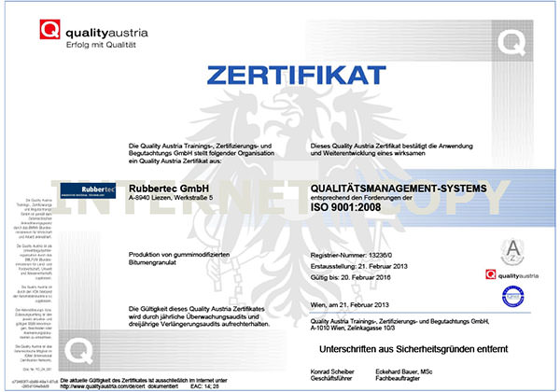This screenshot has height=392, width=560.
Task: Click 'ein Quality Austria Zertifikat aus:' line
Action: (175, 161)
